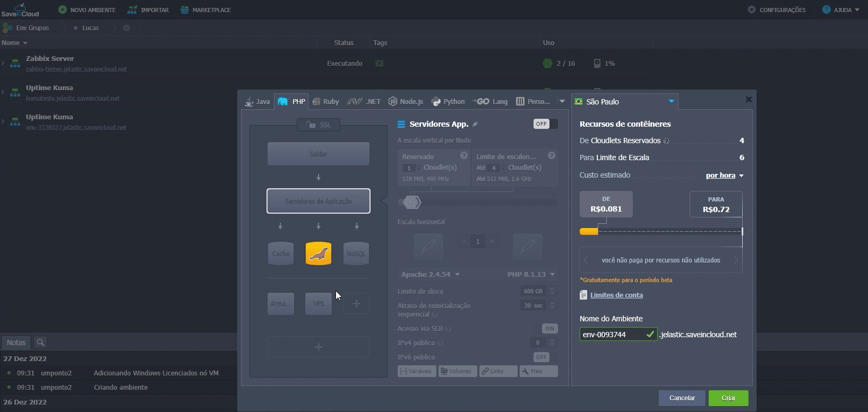Click the Criar button
Screen dimensions: 868x412
point(728,398)
